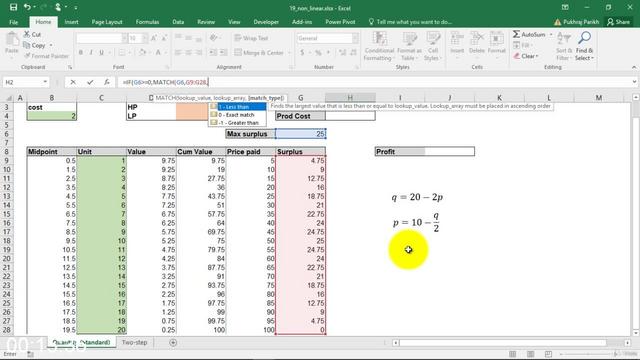
Task: Click the Undo arrow icon
Action: coord(27,7)
